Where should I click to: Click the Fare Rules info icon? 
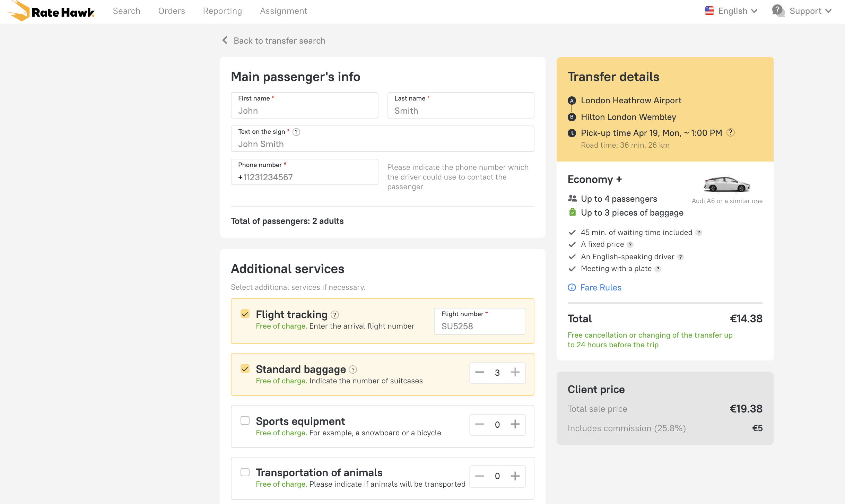coord(572,287)
